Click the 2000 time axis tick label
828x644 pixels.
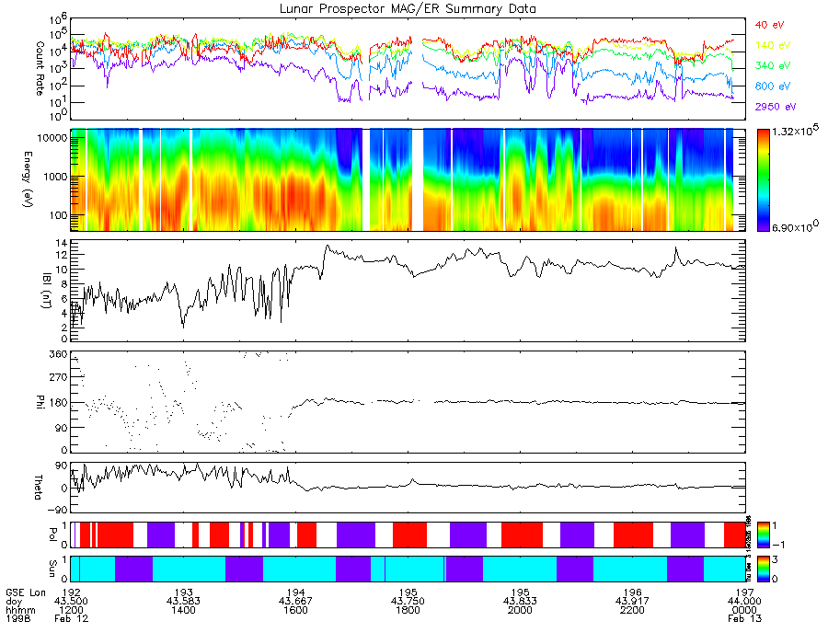[x=520, y=610]
